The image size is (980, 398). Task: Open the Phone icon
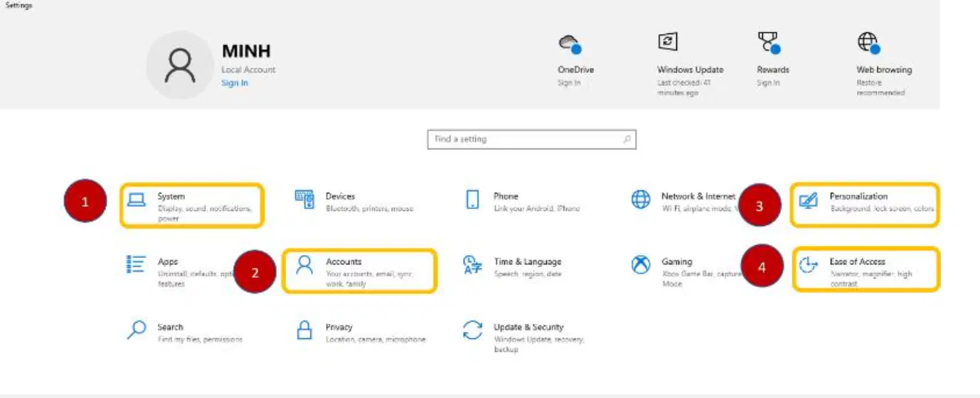pyautogui.click(x=472, y=200)
